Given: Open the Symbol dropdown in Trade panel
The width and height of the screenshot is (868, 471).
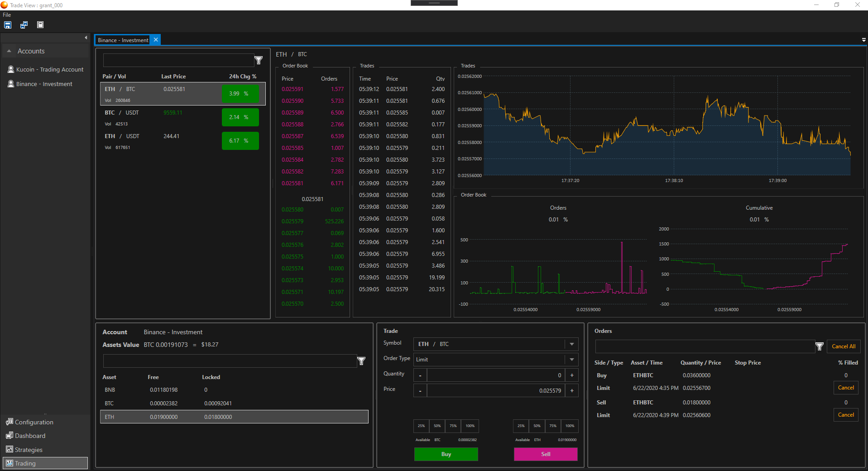Looking at the screenshot, I should click(x=571, y=344).
